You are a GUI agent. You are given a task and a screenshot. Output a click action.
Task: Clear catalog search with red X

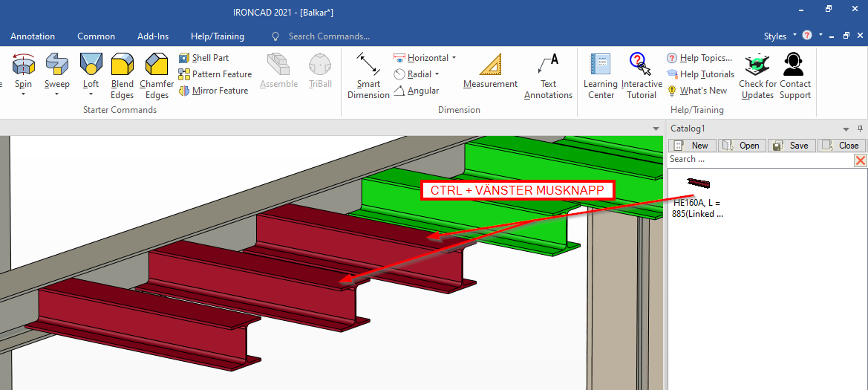pyautogui.click(x=861, y=160)
